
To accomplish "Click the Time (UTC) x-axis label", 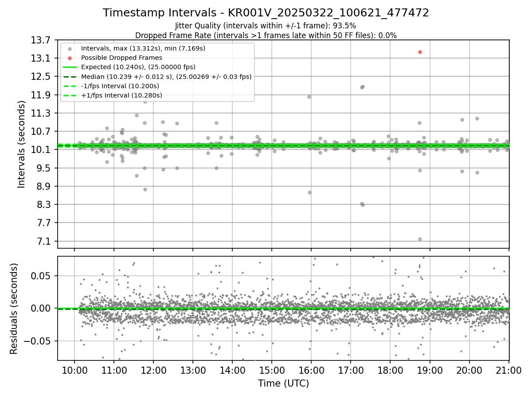I will pos(283,383).
